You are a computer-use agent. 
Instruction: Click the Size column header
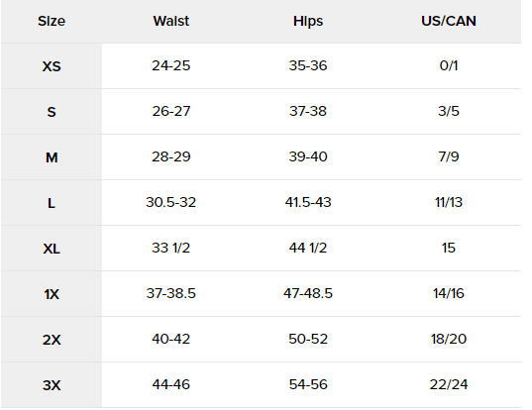pyautogui.click(x=52, y=22)
